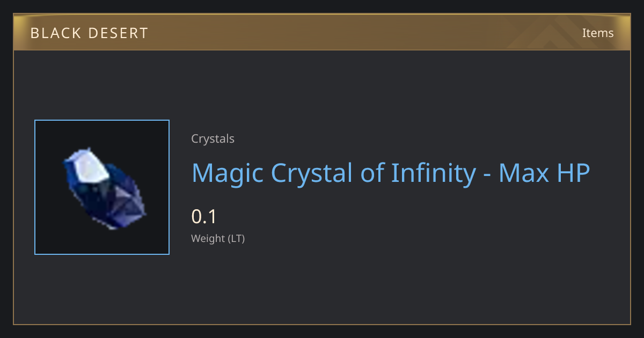This screenshot has width=644, height=338.
Task: Click the word 'Infinity' in the title
Action: 433,173
